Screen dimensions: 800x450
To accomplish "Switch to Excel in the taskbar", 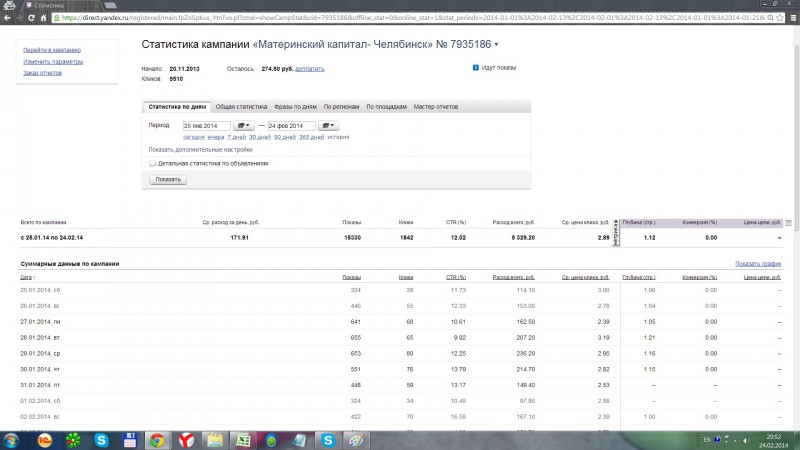I will click(243, 440).
